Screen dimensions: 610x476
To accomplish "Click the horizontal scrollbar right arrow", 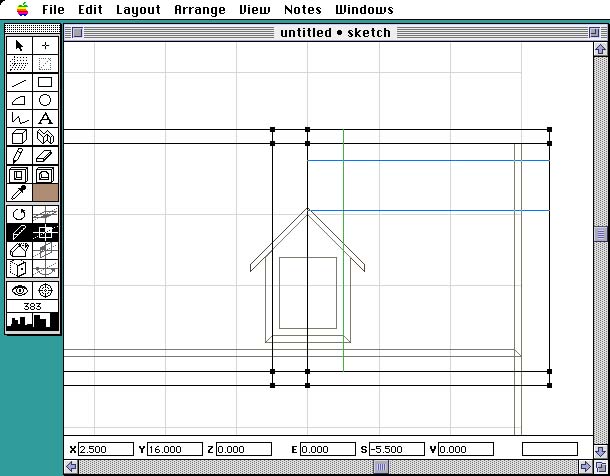I will click(x=586, y=467).
